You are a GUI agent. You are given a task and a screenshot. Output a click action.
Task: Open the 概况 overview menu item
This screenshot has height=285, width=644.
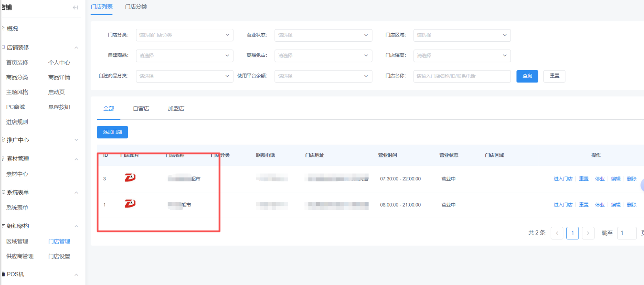pyautogui.click(x=13, y=29)
